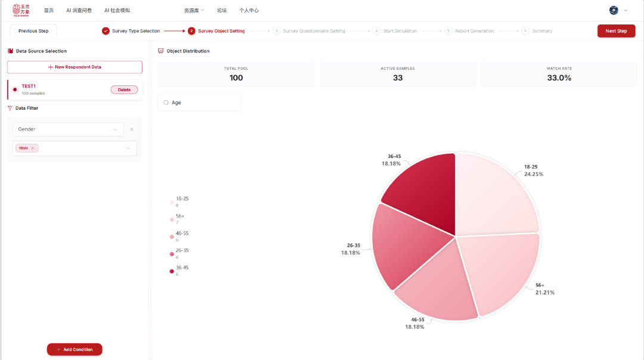Click the Age search field

pyautogui.click(x=199, y=103)
